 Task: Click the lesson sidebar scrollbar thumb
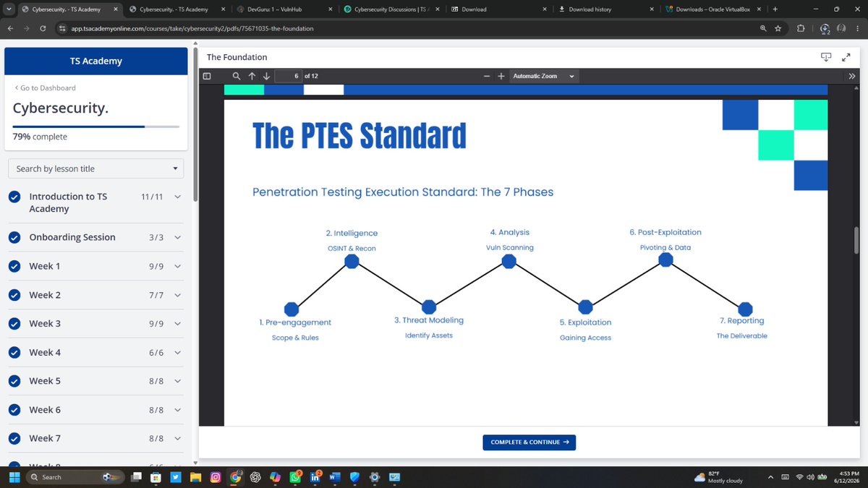point(195,123)
